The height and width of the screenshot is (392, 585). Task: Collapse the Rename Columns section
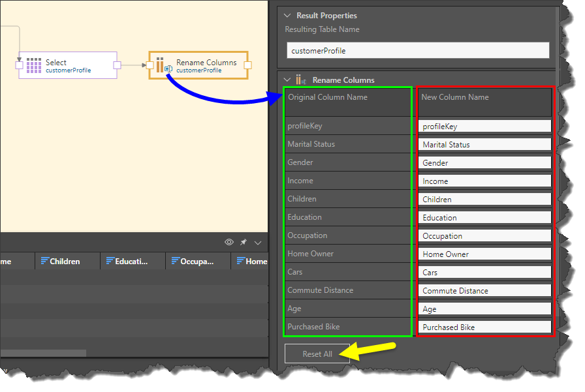point(286,80)
